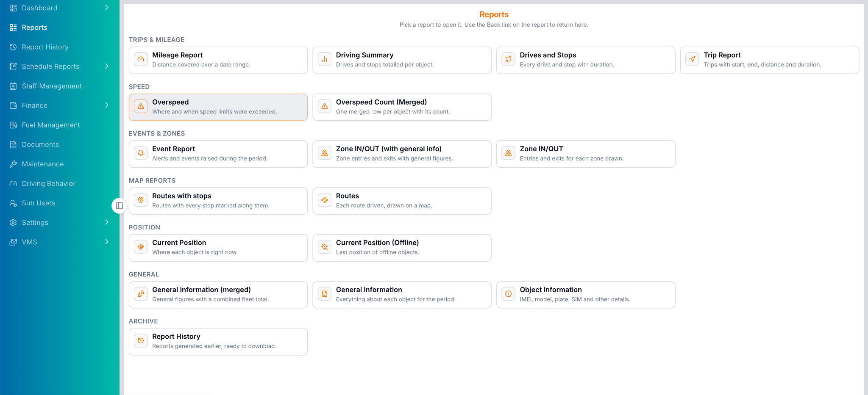Click the Drives and Stops icon
The image size is (868, 395).
tap(509, 59)
